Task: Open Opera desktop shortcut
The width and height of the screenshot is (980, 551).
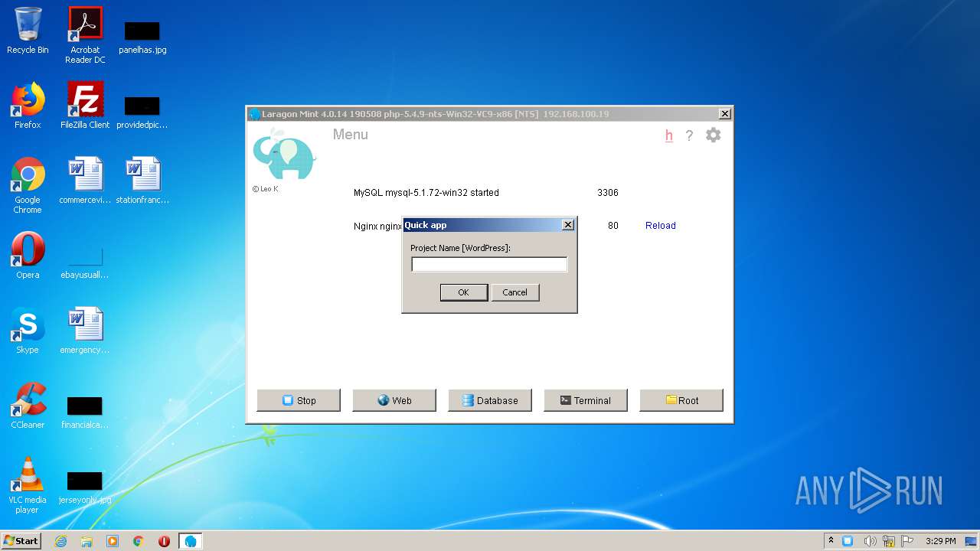Action: 28,256
